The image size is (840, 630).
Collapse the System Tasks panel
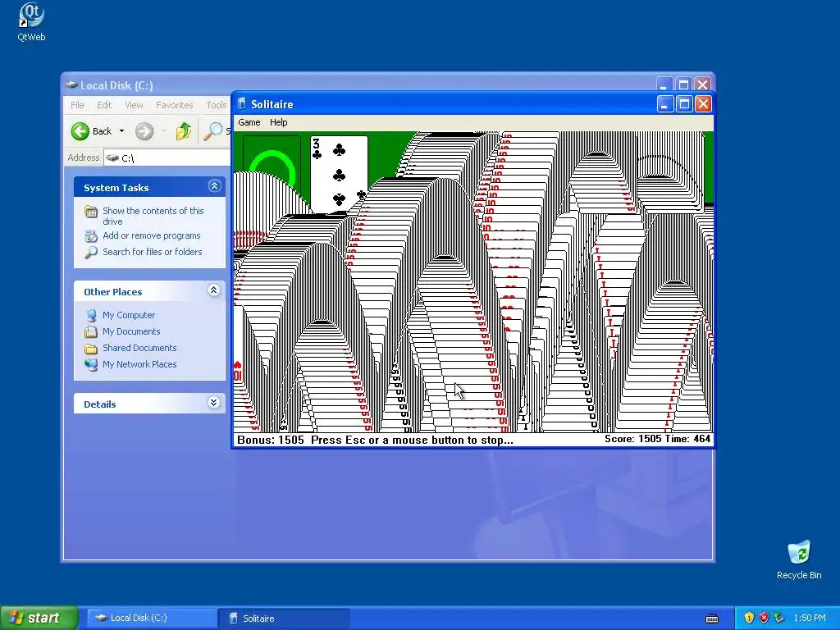pos(214,186)
